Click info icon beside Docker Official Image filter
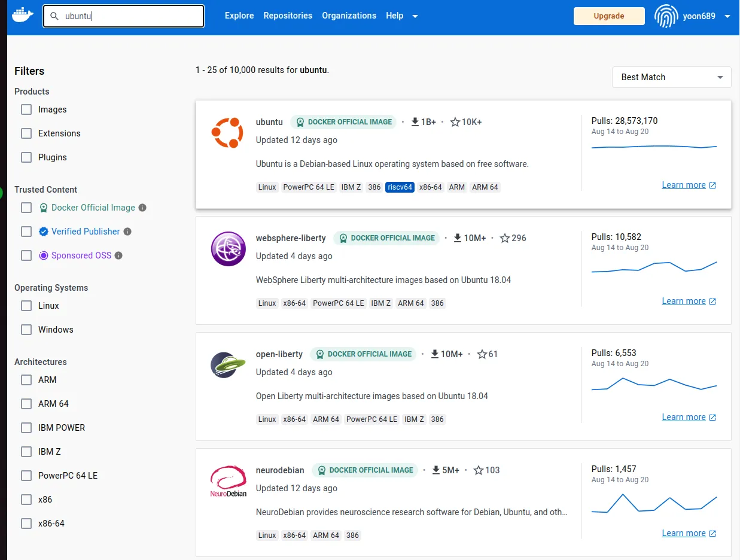The image size is (740, 560). 142,208
